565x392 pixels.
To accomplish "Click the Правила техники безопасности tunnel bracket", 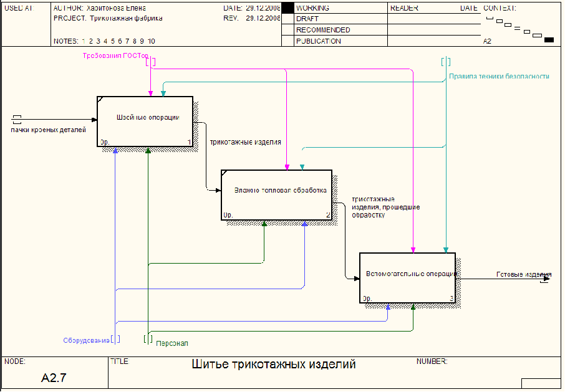I will [446, 62].
